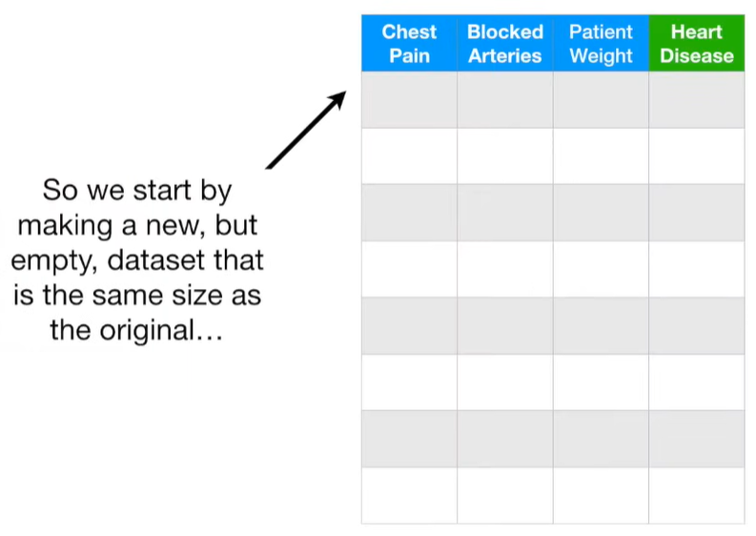Select third row cell under Chest Pain

coord(409,212)
